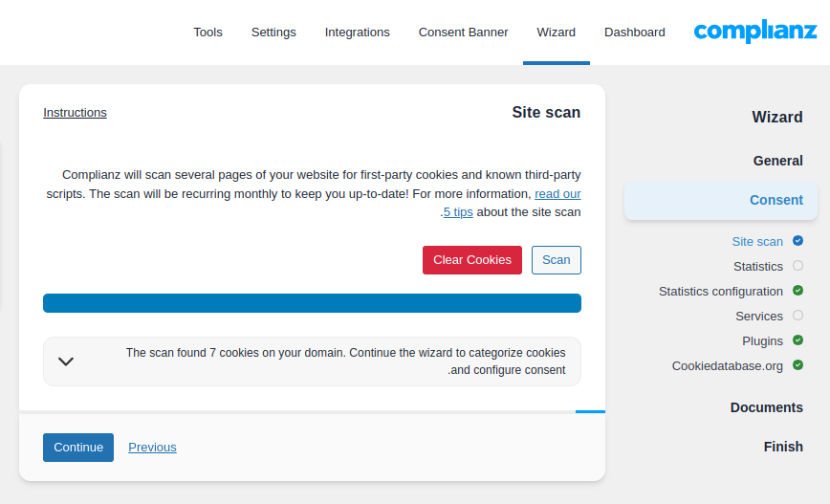Click green check next to Statistics configuration
The image size is (830, 504).
[797, 291]
